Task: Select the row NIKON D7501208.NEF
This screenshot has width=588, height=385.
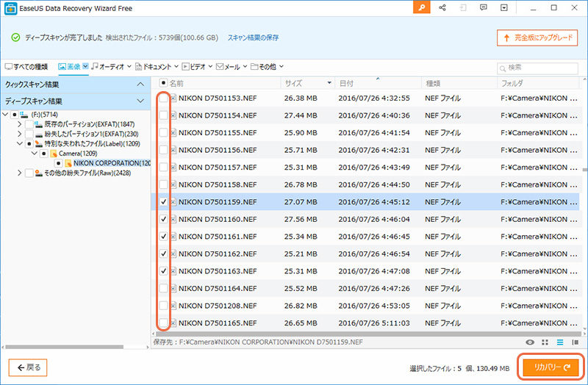Action: coord(365,306)
